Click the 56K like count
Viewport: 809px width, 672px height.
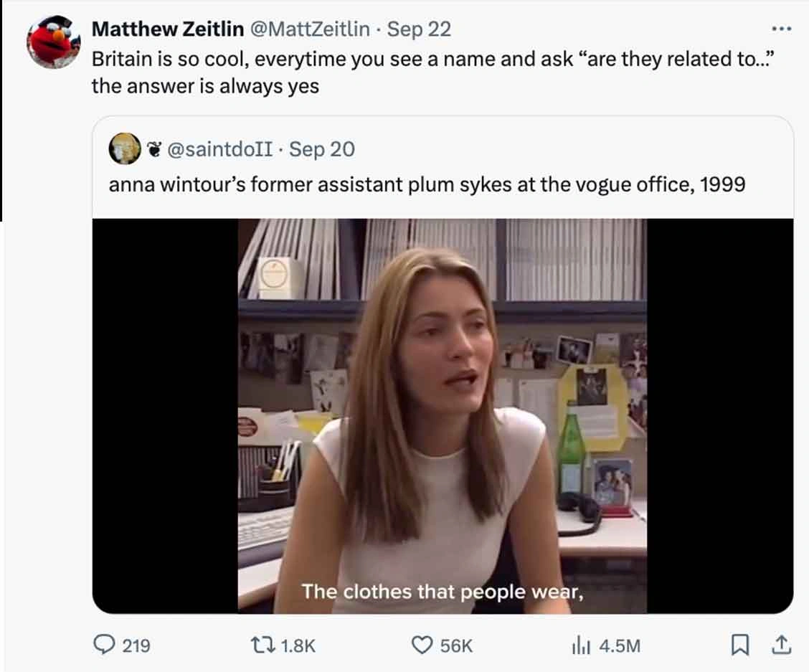(x=456, y=645)
